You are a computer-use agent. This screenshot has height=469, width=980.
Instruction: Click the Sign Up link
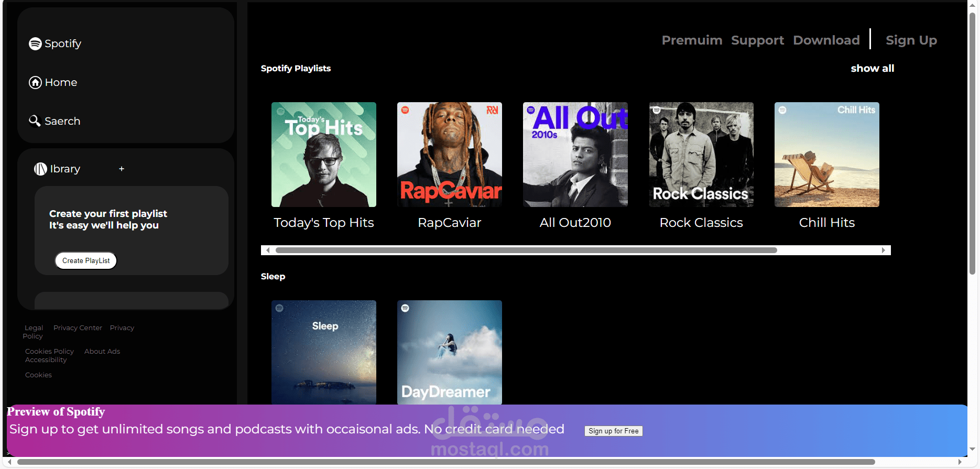tap(911, 40)
